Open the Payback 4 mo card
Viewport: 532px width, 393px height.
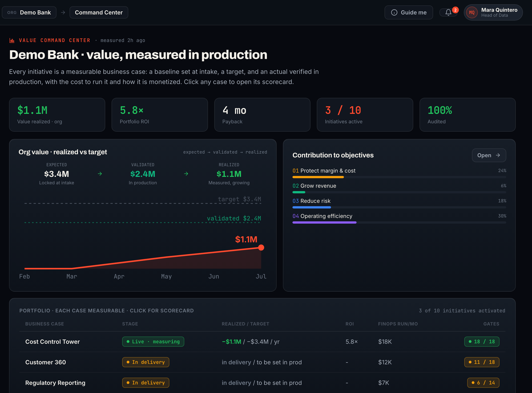262,115
